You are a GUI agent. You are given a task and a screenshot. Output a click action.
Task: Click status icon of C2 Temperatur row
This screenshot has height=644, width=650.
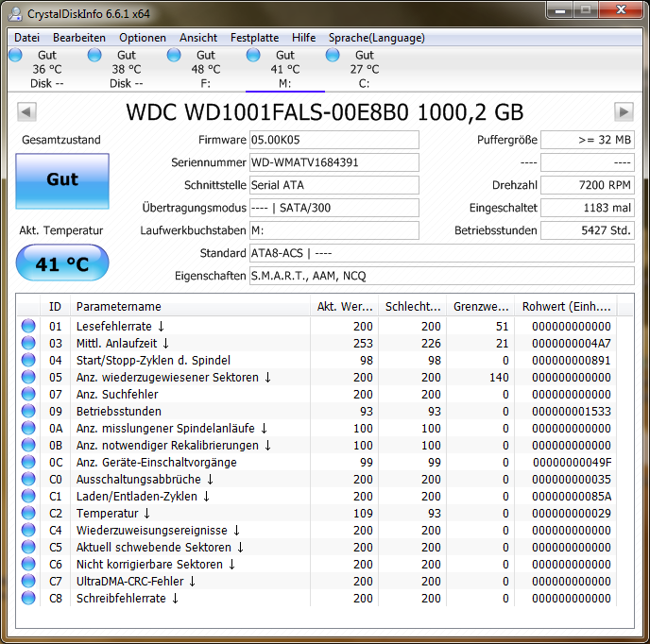28,513
